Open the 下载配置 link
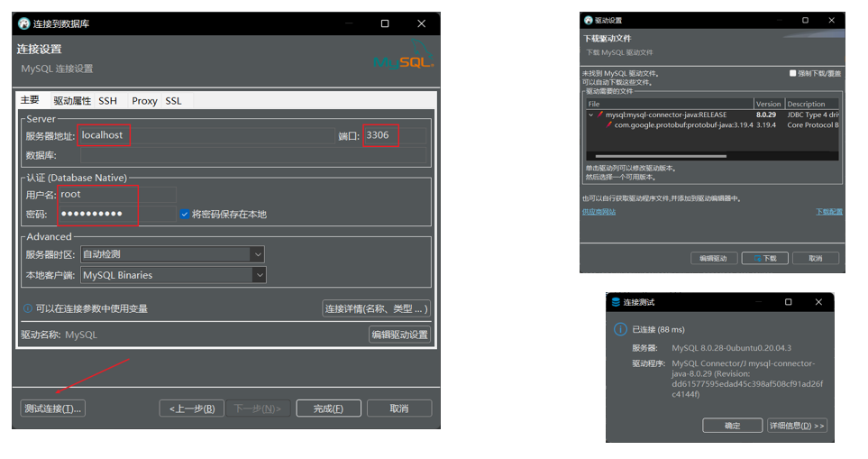Viewport: 868px width, 459px height. [x=829, y=212]
